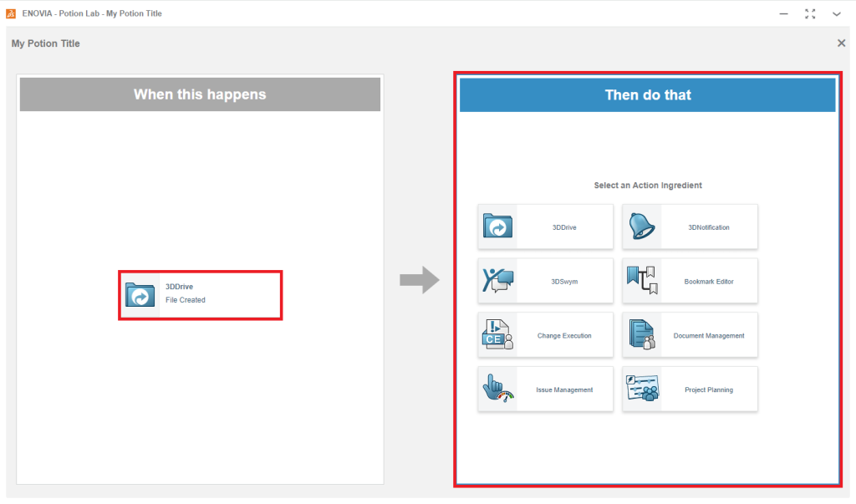Viewport: 856px width, 504px height.
Task: Click the My Potion Title heading
Action: (x=46, y=43)
